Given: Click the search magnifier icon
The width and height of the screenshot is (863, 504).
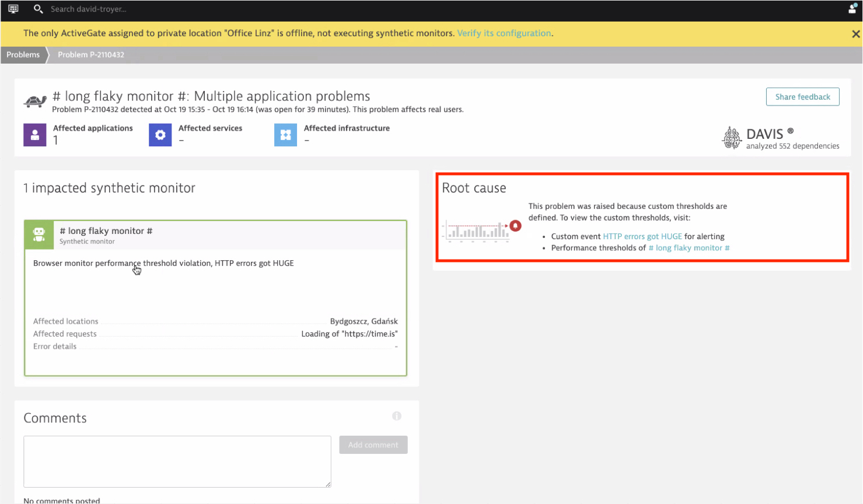Looking at the screenshot, I should click(x=39, y=9).
